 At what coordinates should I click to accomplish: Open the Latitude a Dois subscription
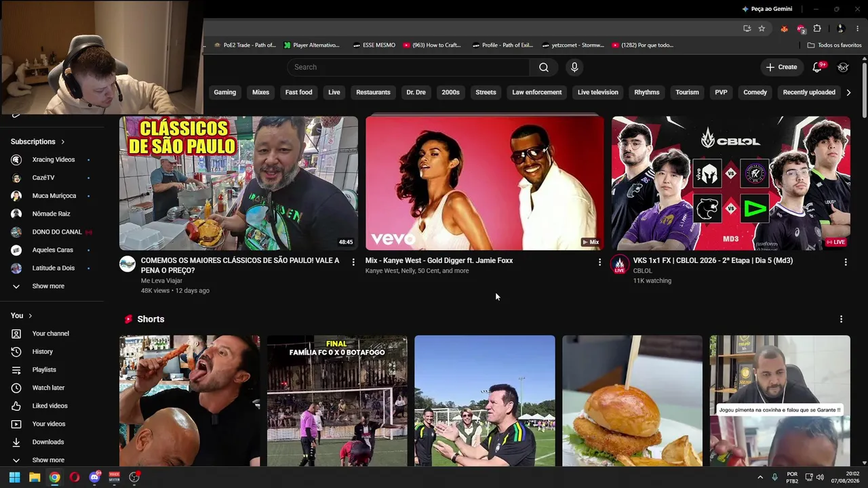52,268
